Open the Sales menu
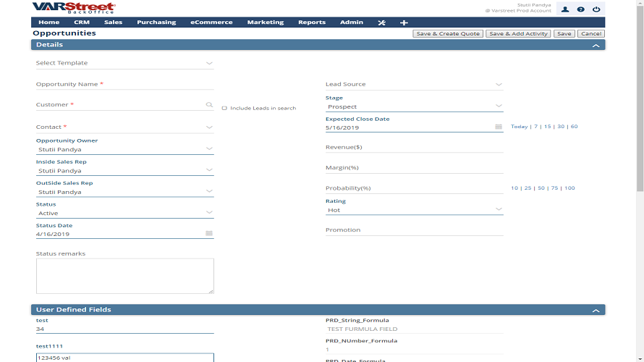Image resolution: width=644 pixels, height=362 pixels. (x=113, y=22)
